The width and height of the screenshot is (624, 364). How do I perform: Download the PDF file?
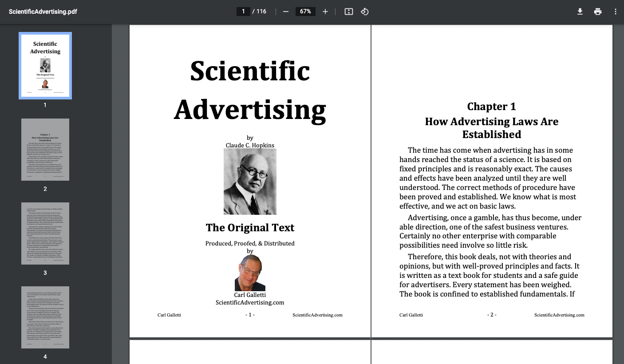(580, 12)
